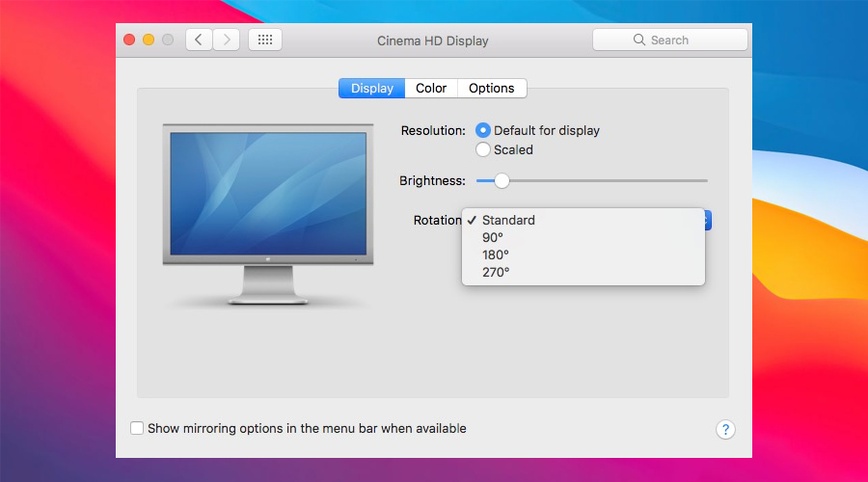Viewport: 868px width, 482px height.
Task: Choose 180° rotation
Action: (x=583, y=255)
